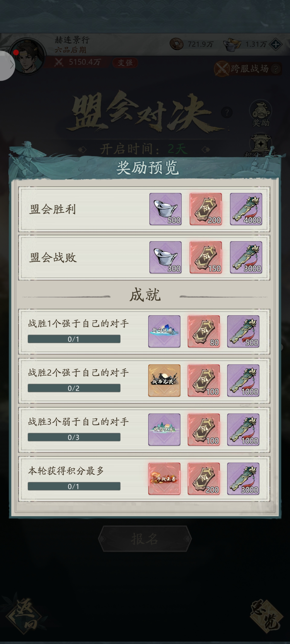Open the 跨服战场 help question mark
The width and height of the screenshot is (290, 644).
click(275, 69)
